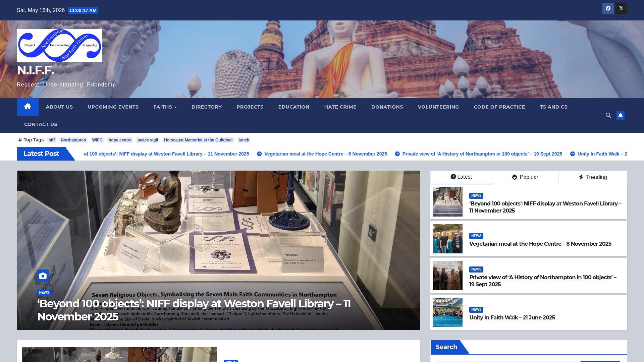Go to Volunteering page
The width and height of the screenshot is (644, 362).
pos(438,107)
